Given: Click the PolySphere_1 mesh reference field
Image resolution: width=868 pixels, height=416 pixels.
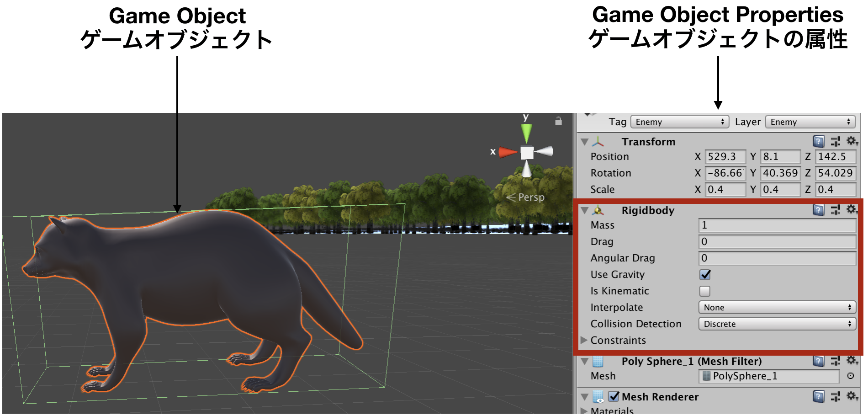Looking at the screenshot, I should (769, 376).
